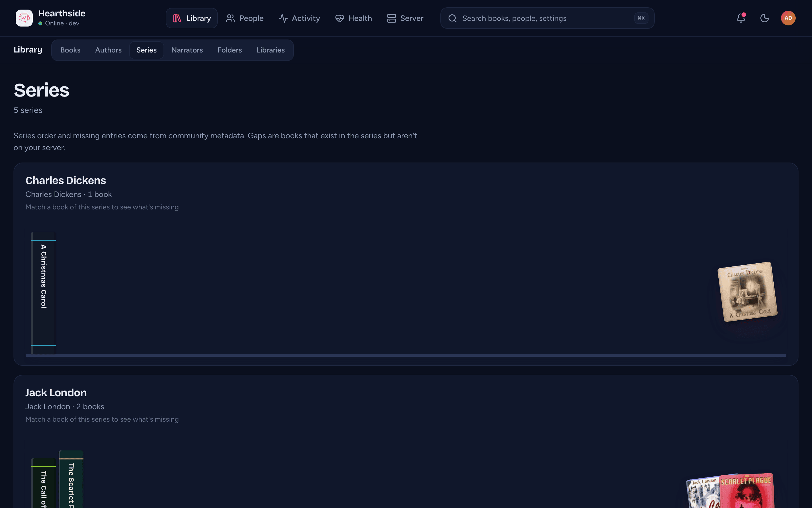This screenshot has height=508, width=812.
Task: Click the Hearthside app name
Action: [x=62, y=14]
